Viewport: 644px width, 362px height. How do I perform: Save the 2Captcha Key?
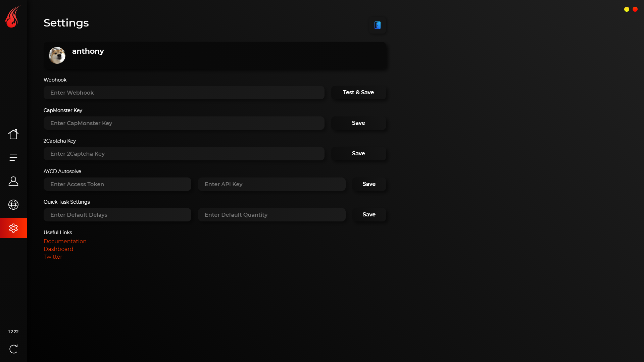coord(358,154)
